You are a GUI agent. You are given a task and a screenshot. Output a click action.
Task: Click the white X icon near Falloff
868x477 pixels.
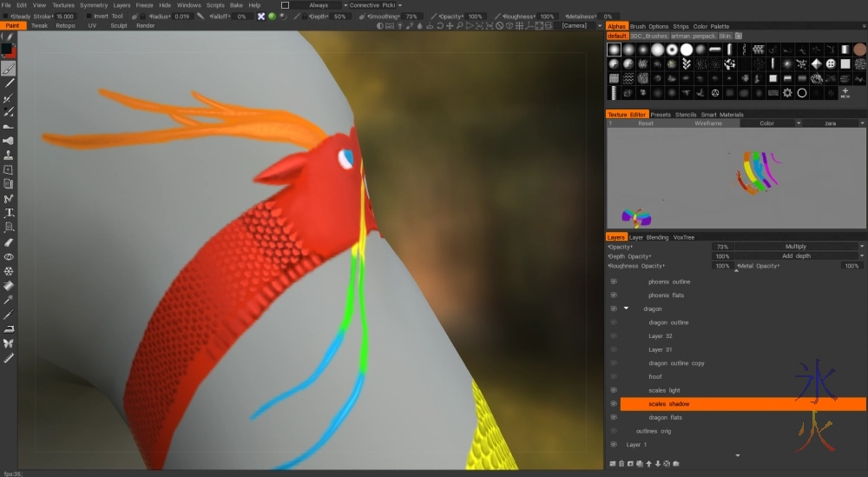(x=261, y=17)
